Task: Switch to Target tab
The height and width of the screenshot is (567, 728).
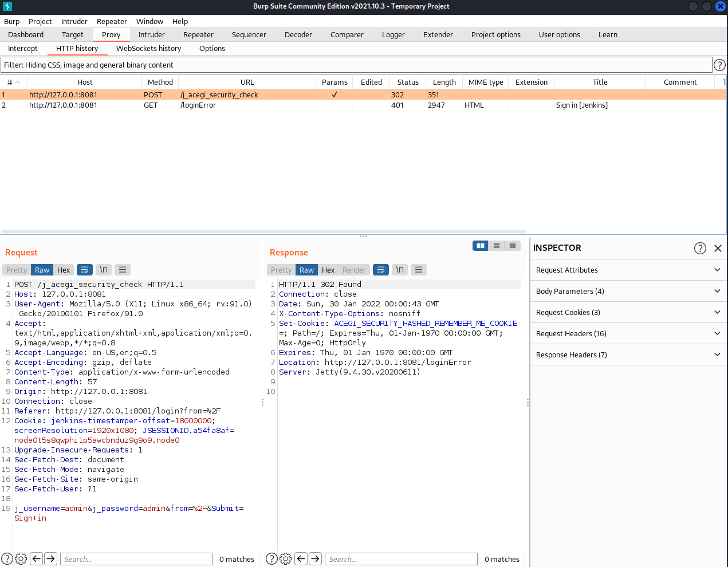Action: [x=73, y=35]
